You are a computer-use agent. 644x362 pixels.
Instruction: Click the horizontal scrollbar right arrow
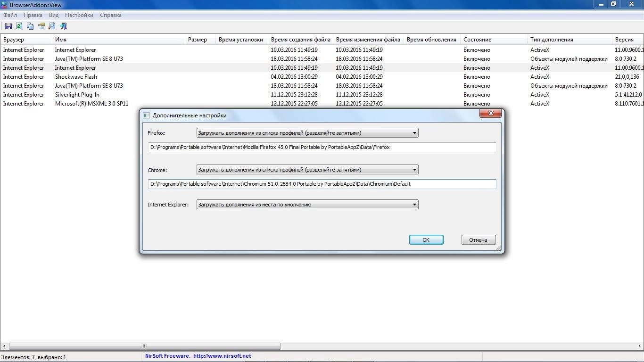(640, 346)
